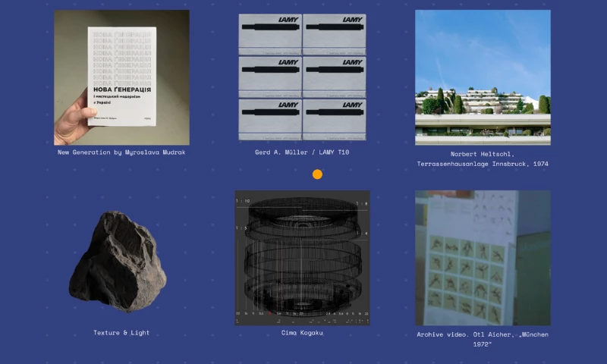Screen dimensions: 607x364
Task: Open the "Norbert Heltschl. Terrassenhausanlage Innsbruck" caption link
Action: [483, 158]
